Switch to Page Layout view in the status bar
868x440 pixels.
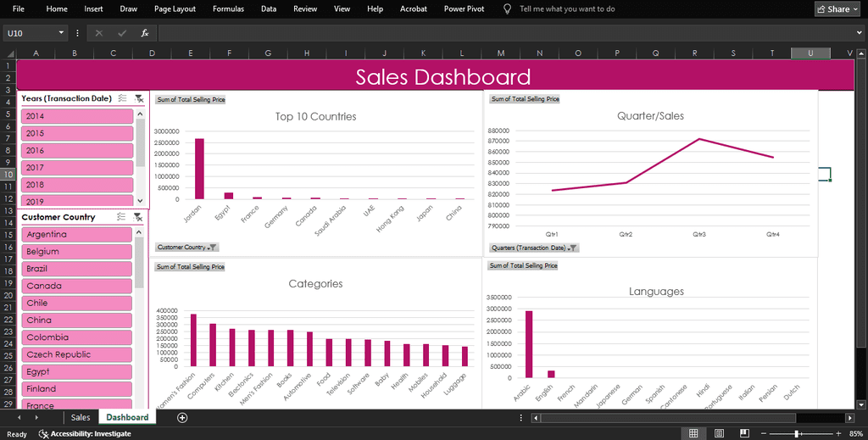click(718, 433)
